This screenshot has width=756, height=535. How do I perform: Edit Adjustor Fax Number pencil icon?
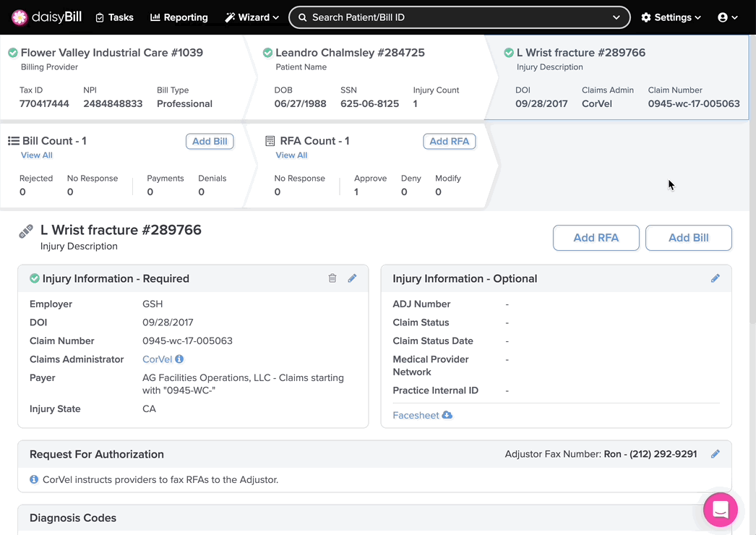point(715,454)
